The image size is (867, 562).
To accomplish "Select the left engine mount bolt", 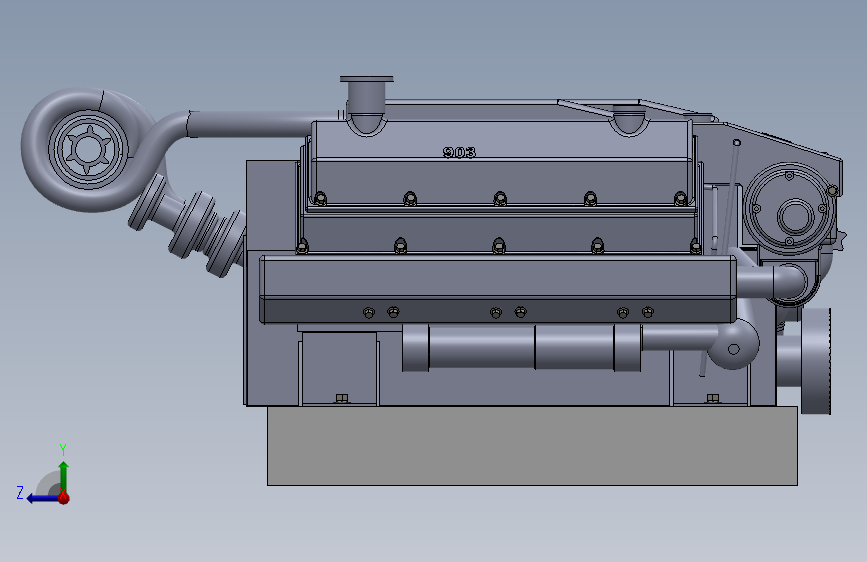I will tap(342, 398).
